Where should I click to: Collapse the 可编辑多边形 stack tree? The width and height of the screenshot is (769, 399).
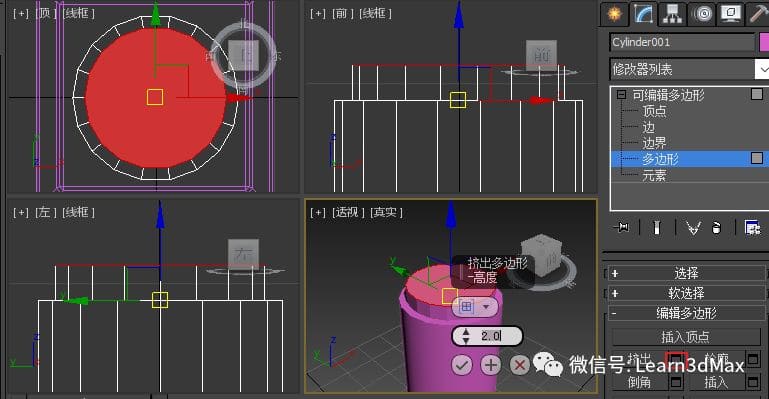click(x=621, y=95)
